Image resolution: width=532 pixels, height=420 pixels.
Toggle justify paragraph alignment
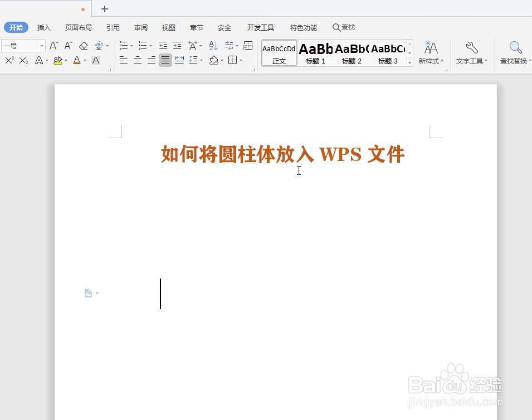pos(165,60)
